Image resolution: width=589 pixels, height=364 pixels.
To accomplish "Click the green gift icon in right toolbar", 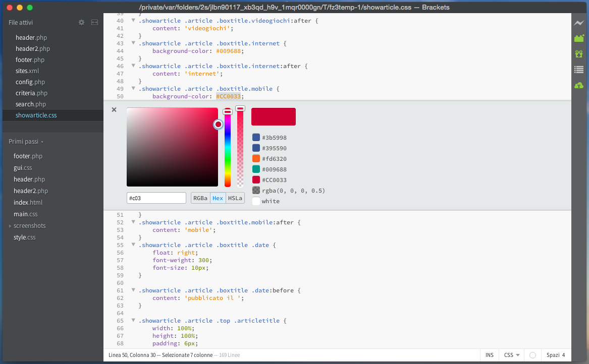I will pos(579,54).
